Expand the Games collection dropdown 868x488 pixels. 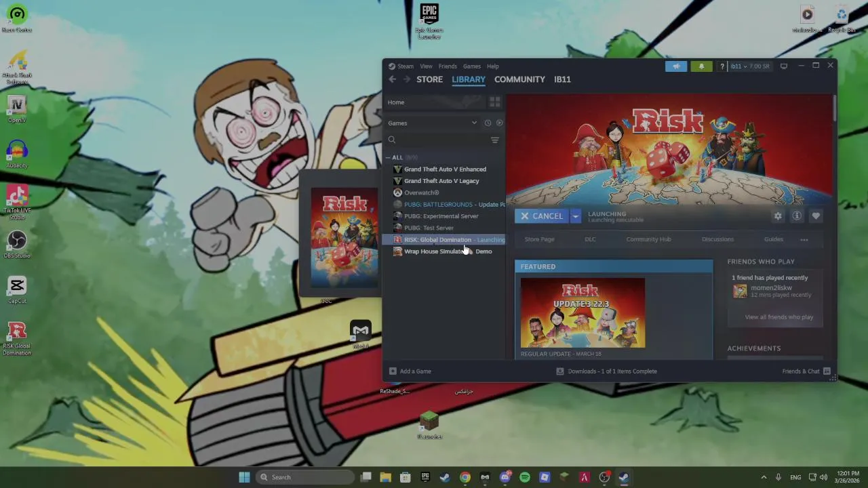pyautogui.click(x=474, y=123)
